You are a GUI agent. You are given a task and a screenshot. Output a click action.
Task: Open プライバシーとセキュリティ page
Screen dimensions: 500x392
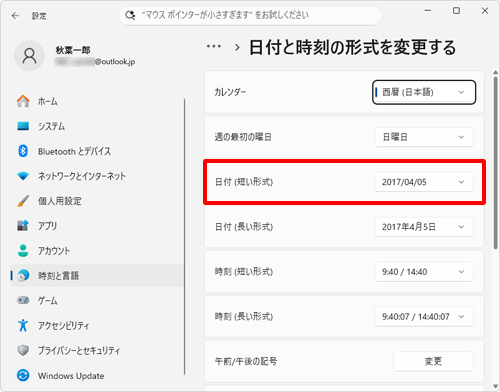(97, 350)
